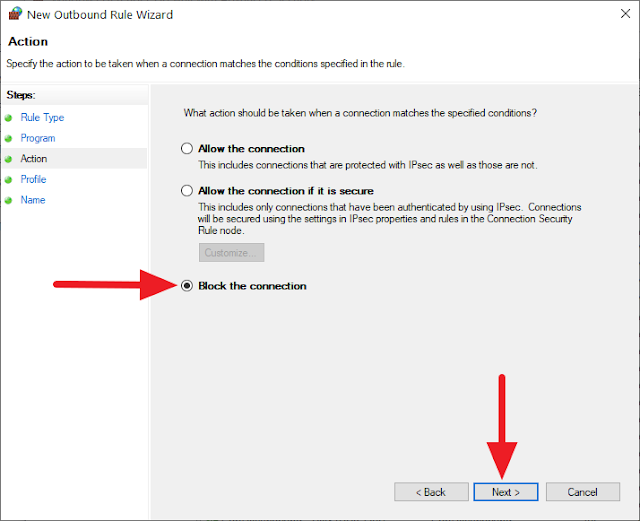Go back with the Back button

pyautogui.click(x=431, y=492)
